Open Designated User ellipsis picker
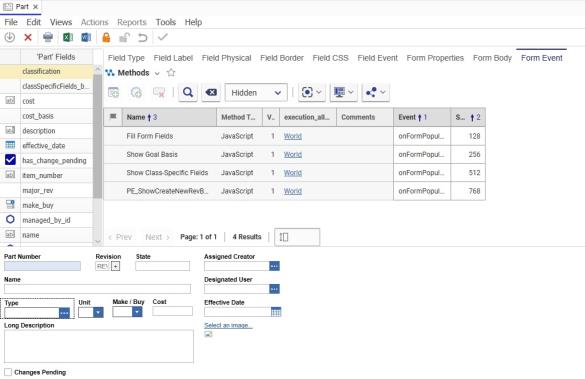The width and height of the screenshot is (585, 379). tap(274, 289)
